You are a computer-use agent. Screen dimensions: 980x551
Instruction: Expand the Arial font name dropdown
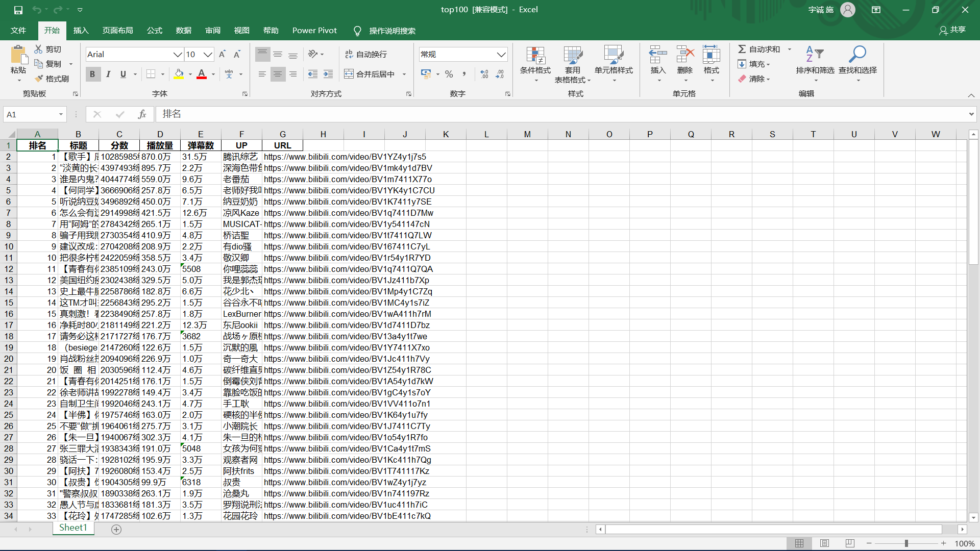coord(177,54)
